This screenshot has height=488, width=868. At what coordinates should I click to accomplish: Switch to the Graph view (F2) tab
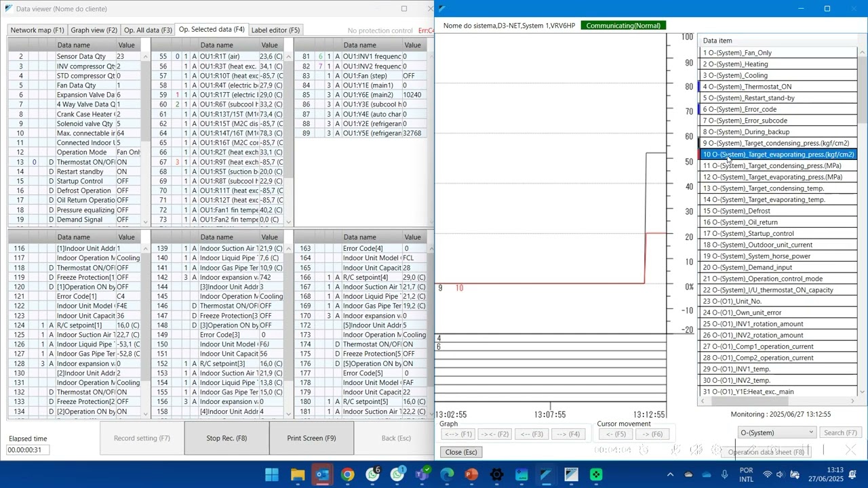pos(94,30)
